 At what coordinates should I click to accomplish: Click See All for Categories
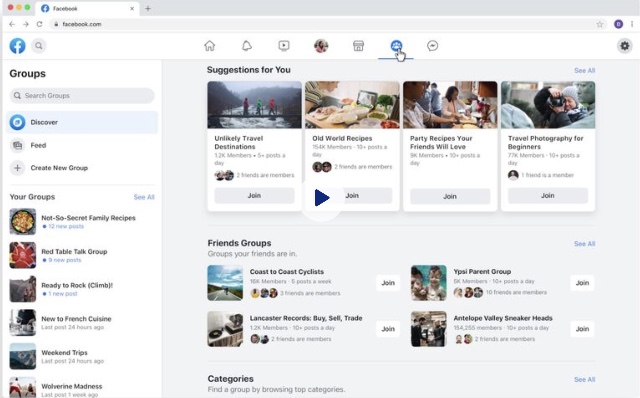click(584, 380)
